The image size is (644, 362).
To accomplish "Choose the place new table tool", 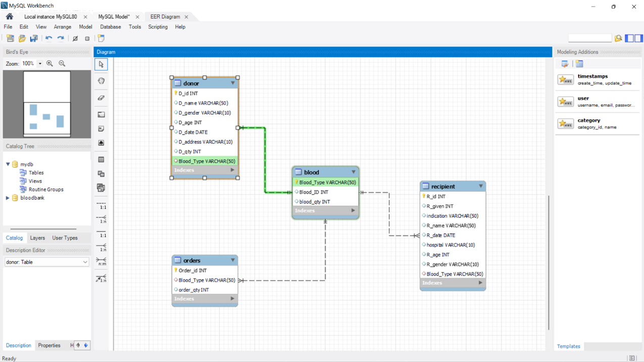I will [x=101, y=160].
